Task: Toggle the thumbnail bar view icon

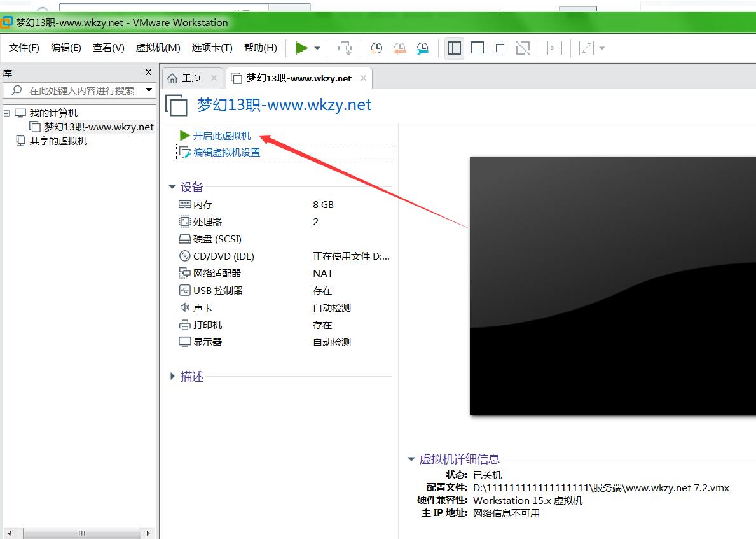Action: pyautogui.click(x=477, y=48)
